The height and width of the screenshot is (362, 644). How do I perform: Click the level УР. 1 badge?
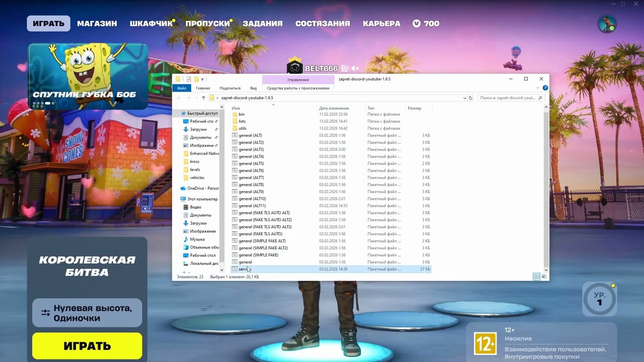tap(599, 299)
